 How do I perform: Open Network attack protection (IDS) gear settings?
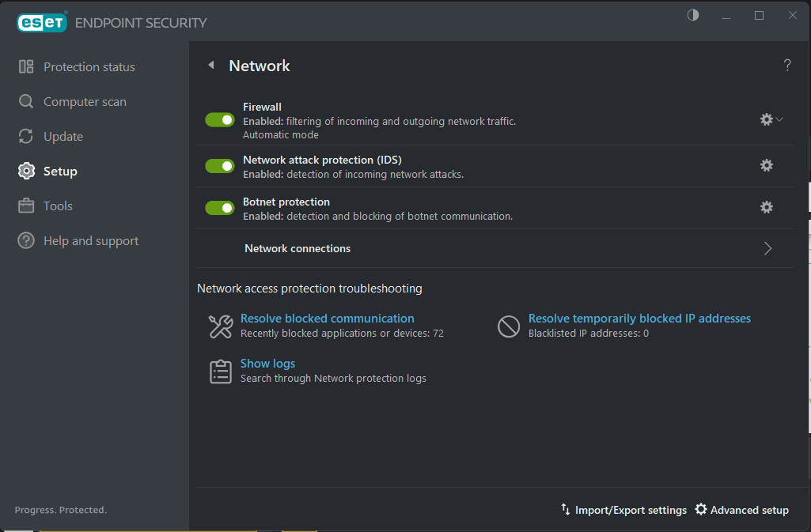pos(767,165)
